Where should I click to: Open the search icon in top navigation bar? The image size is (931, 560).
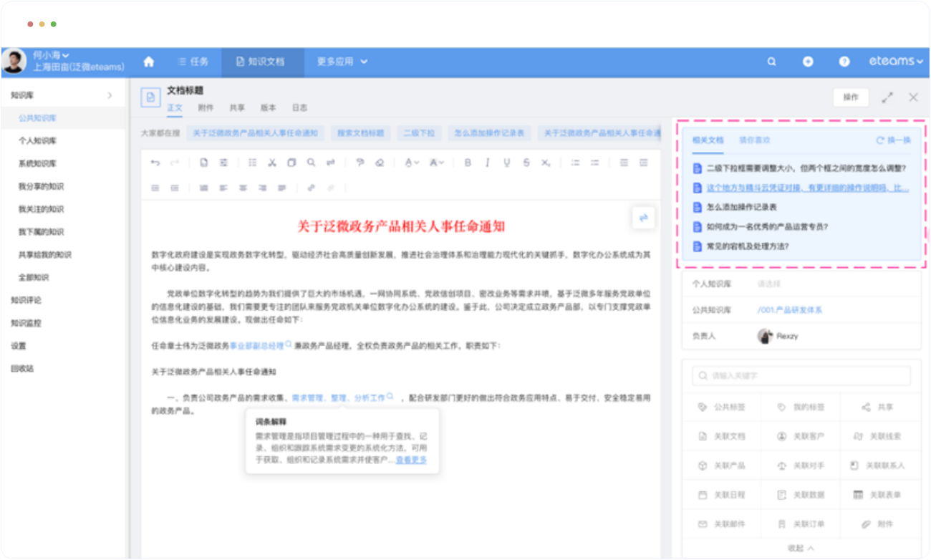coord(771,62)
